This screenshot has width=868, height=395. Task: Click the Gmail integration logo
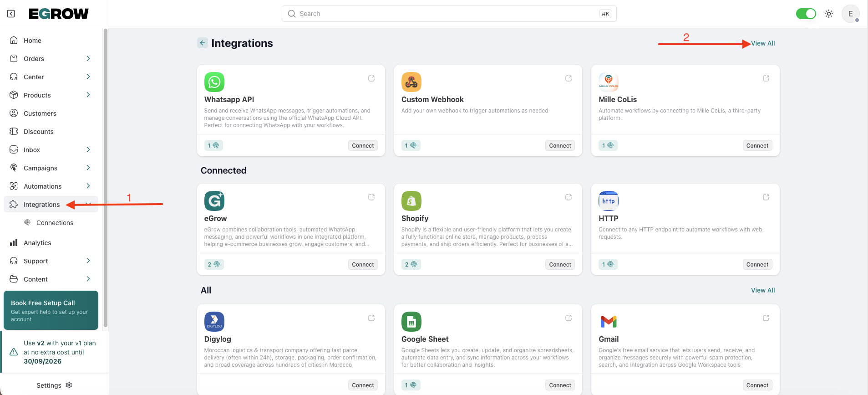(x=609, y=322)
